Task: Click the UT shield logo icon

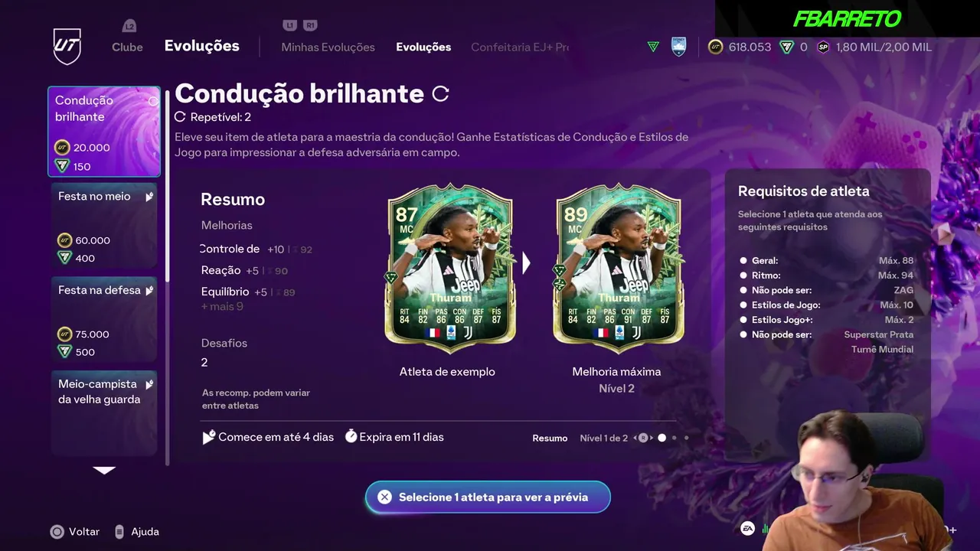Action: 67,47
